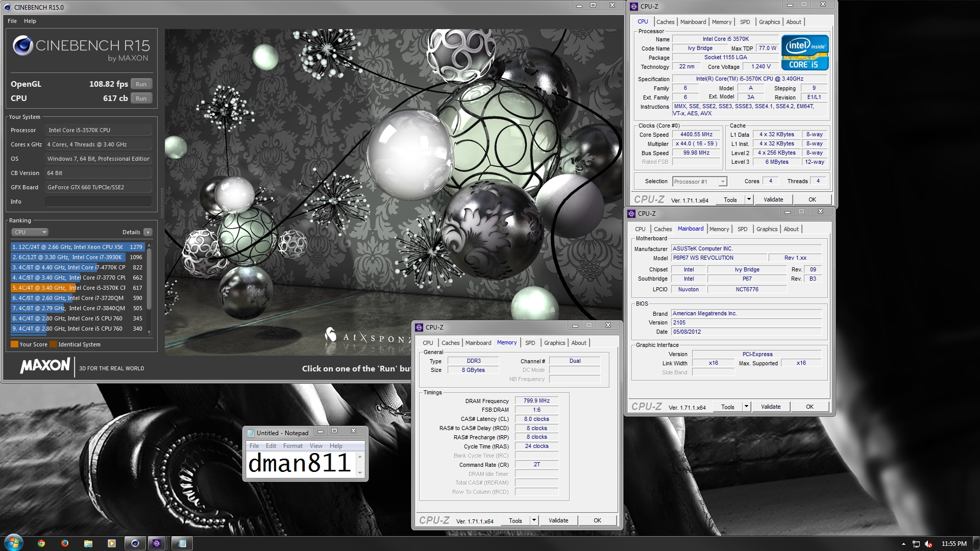Click the Show Desktop strip beside the taskbar clock
The height and width of the screenshot is (551, 980).
coord(976,543)
